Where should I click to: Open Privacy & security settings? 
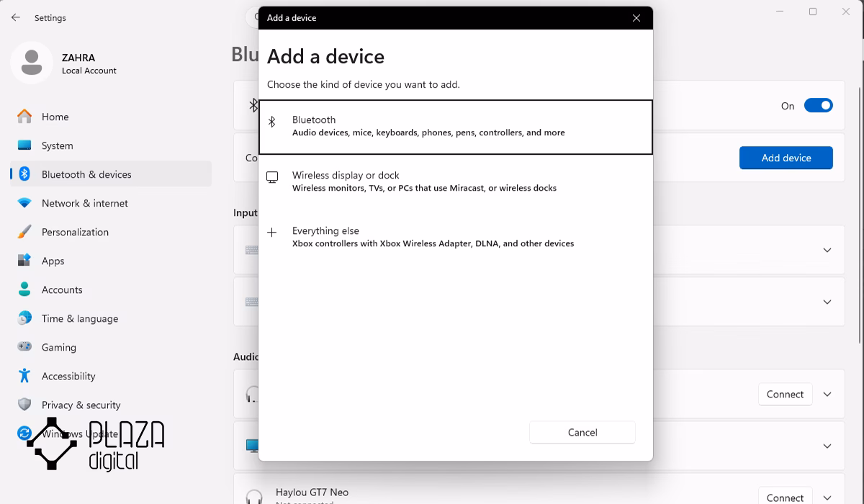point(111,405)
